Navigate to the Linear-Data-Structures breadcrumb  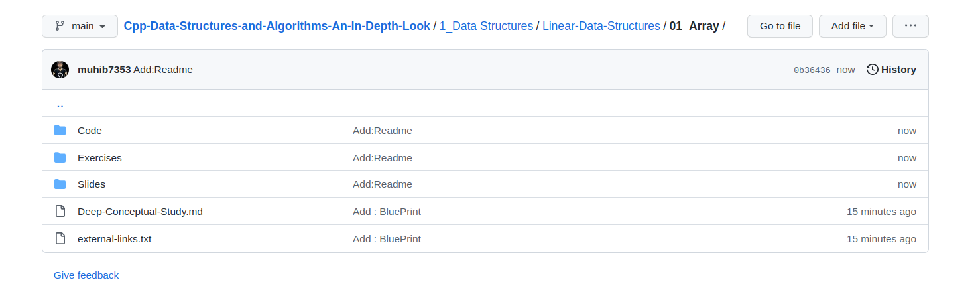[x=601, y=26]
